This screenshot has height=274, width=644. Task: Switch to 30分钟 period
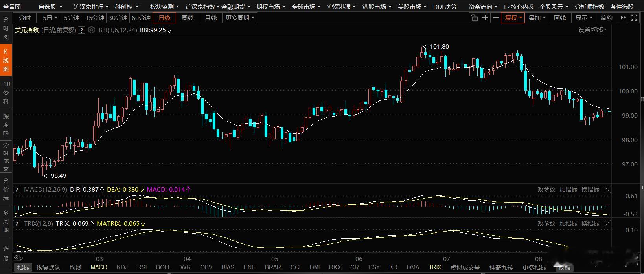(118, 18)
